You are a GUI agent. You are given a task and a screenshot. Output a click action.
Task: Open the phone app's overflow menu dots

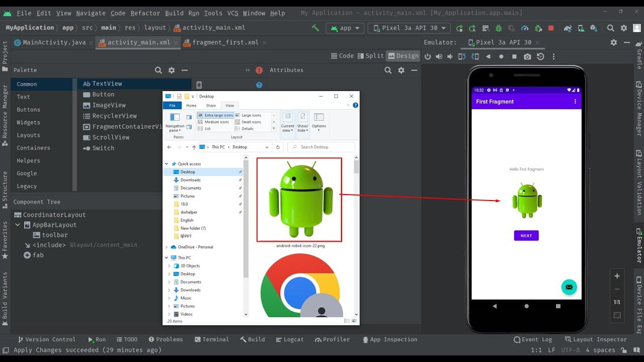click(x=576, y=102)
